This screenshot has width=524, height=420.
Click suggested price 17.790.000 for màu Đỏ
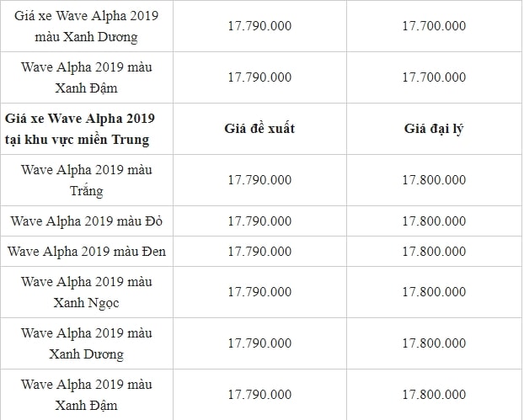pos(259,221)
